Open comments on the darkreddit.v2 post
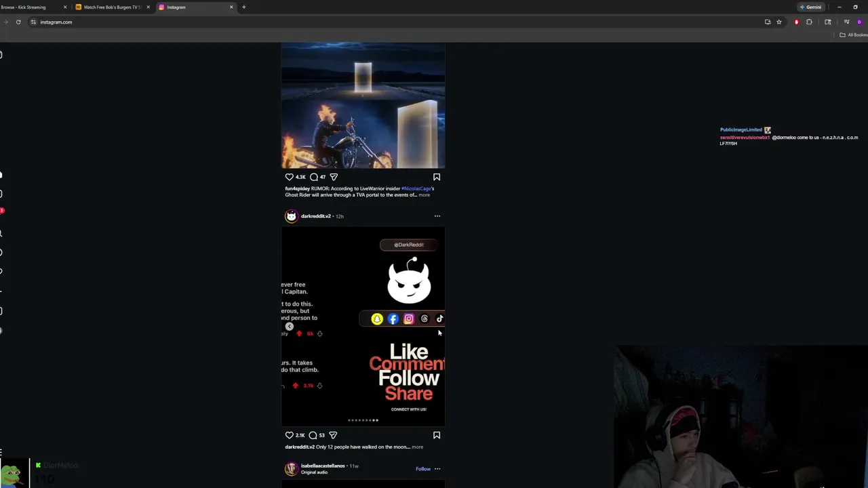 pos(313,435)
